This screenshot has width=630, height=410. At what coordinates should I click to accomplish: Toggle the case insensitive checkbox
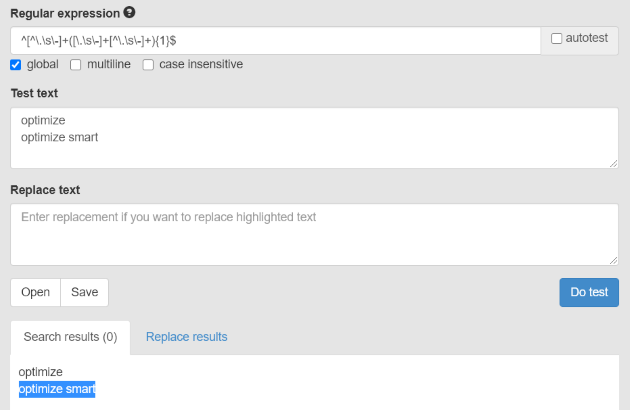[x=148, y=65]
